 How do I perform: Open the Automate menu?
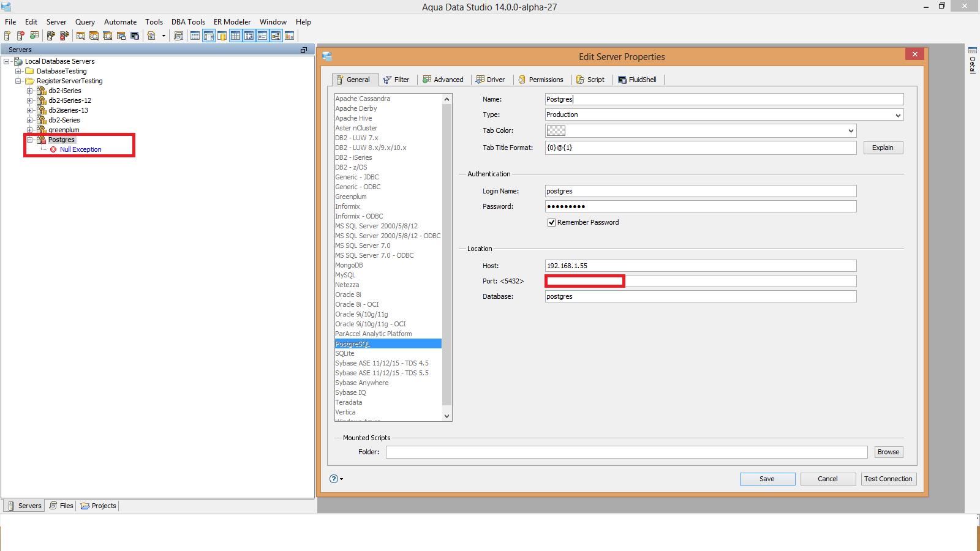(x=120, y=22)
